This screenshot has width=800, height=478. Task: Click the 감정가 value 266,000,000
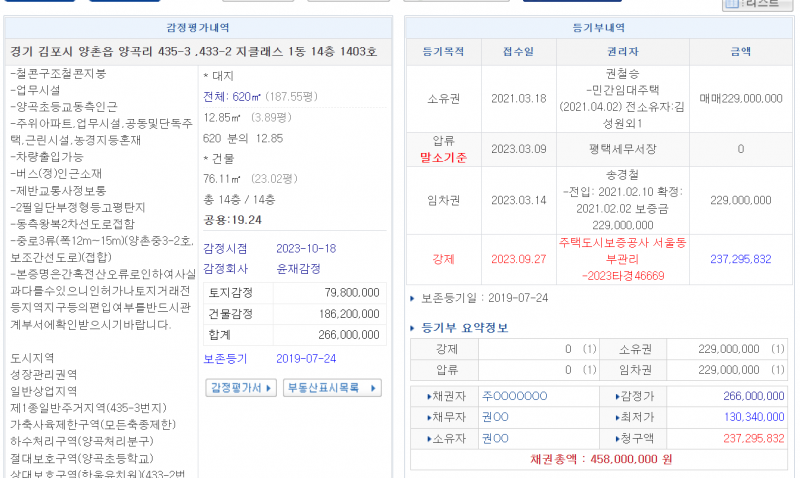[753, 396]
